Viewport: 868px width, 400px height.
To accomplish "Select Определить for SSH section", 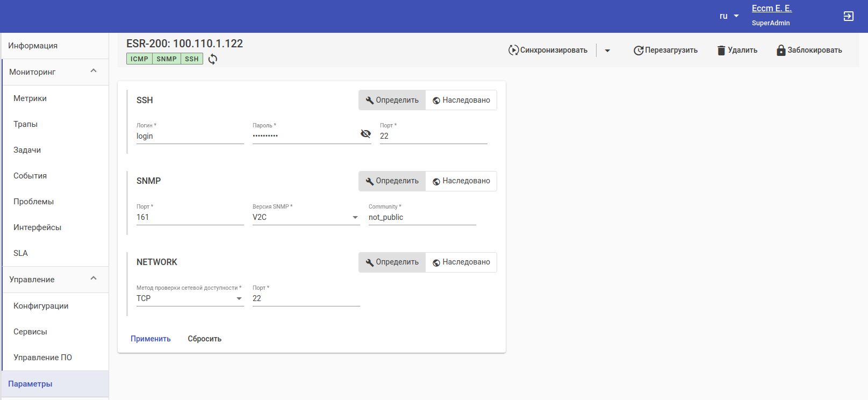I will click(x=392, y=100).
